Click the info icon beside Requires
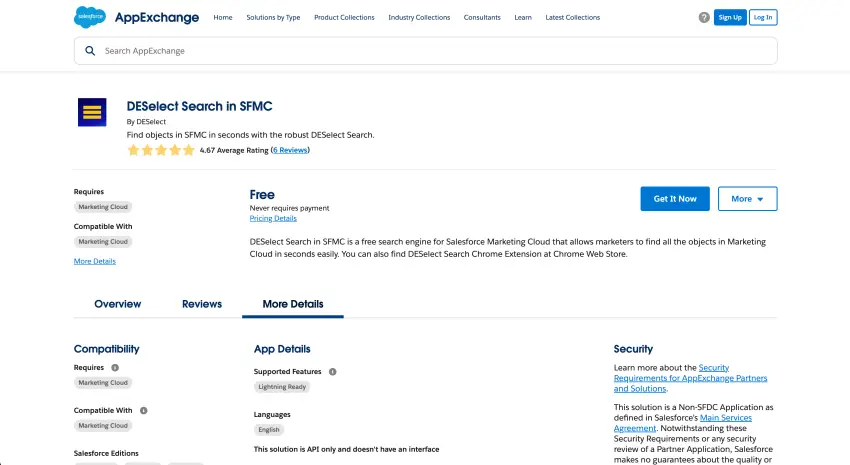Image resolution: width=850 pixels, height=465 pixels. pos(114,368)
